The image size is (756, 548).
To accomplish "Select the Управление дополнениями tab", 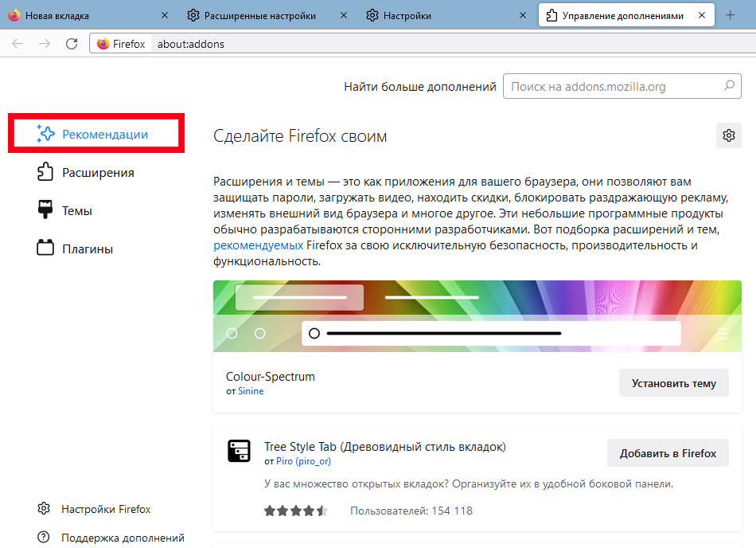I will pyautogui.click(x=626, y=15).
